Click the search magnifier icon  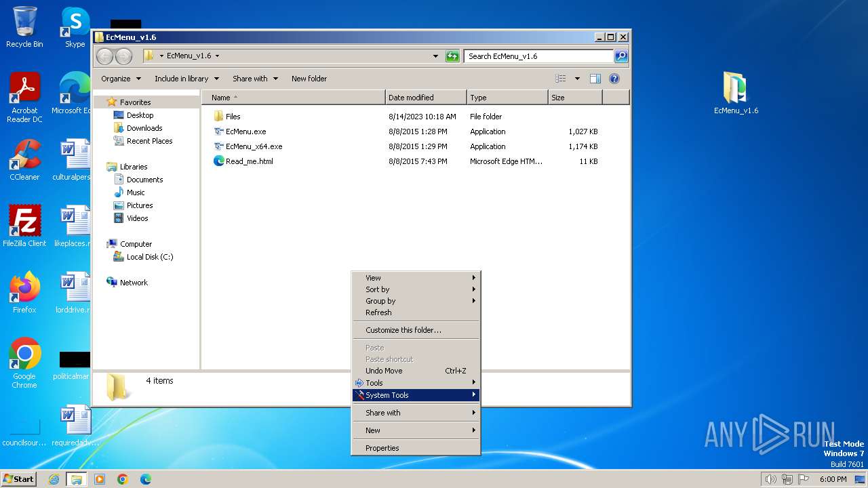[x=620, y=56]
